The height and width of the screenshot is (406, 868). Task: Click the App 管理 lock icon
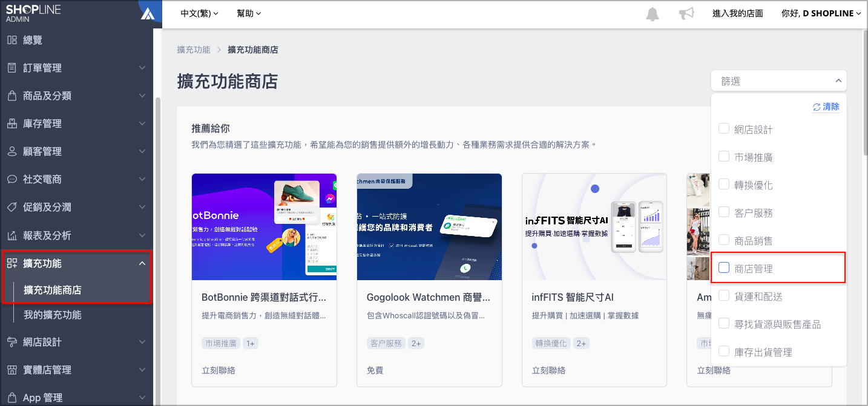pyautogui.click(x=12, y=398)
